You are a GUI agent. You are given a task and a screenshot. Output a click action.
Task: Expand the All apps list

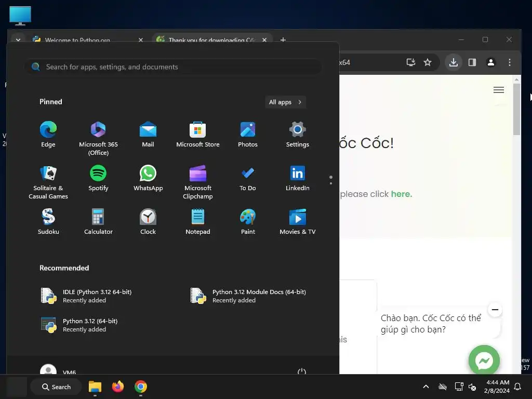point(285,102)
